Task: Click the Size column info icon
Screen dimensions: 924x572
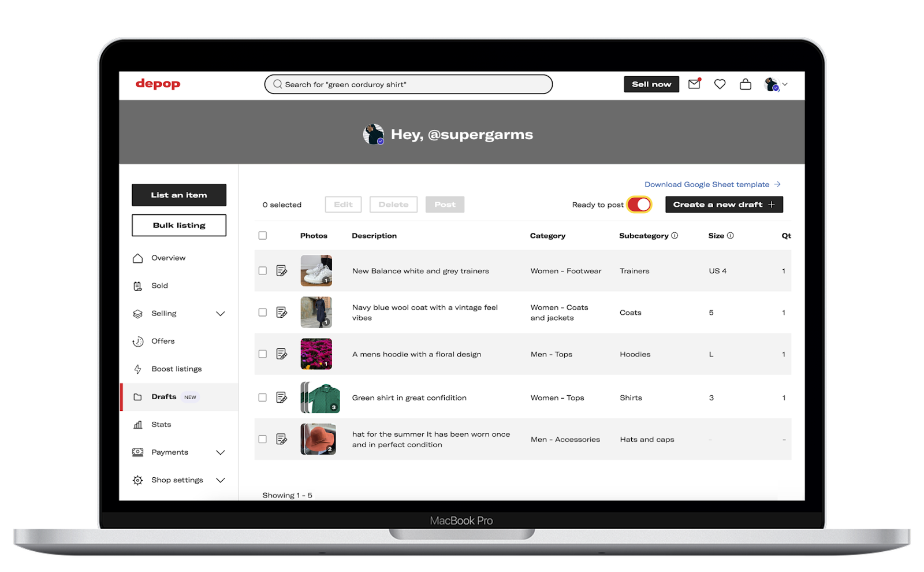Action: click(x=730, y=236)
